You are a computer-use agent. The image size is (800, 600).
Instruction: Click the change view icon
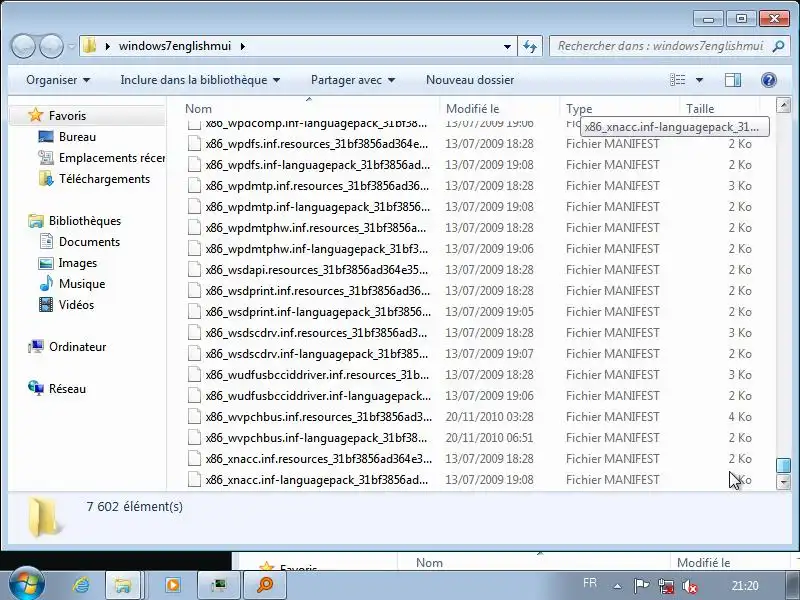point(678,80)
